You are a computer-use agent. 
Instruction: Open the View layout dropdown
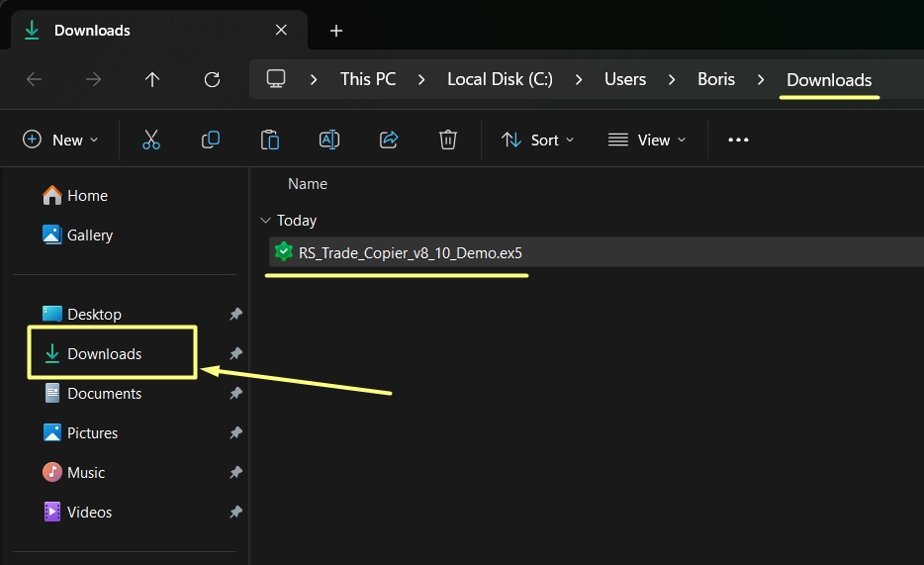[647, 140]
